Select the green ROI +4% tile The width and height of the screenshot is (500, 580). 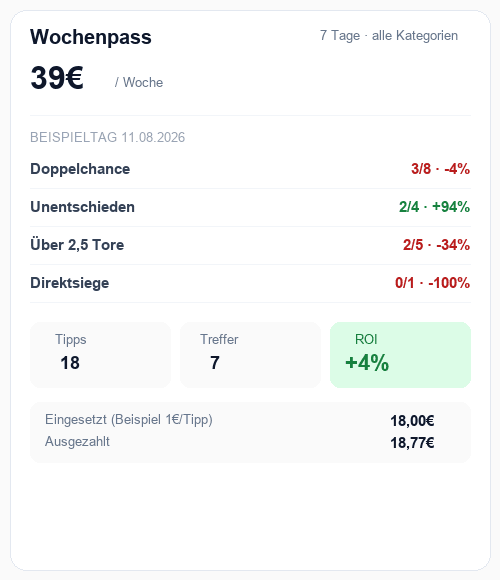401,355
